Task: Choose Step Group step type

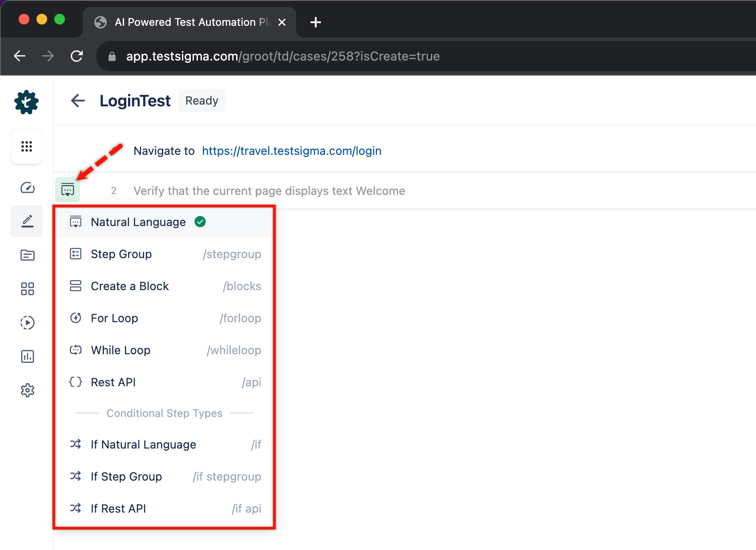Action: coord(164,254)
